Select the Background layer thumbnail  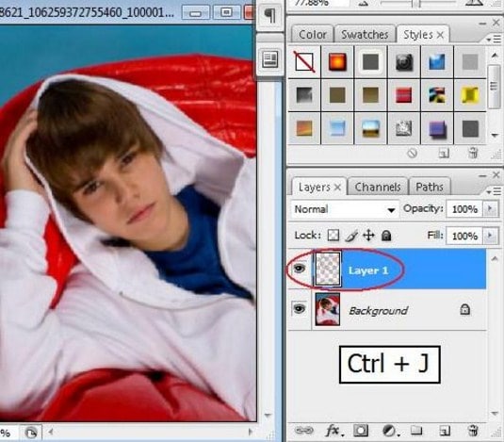(328, 309)
